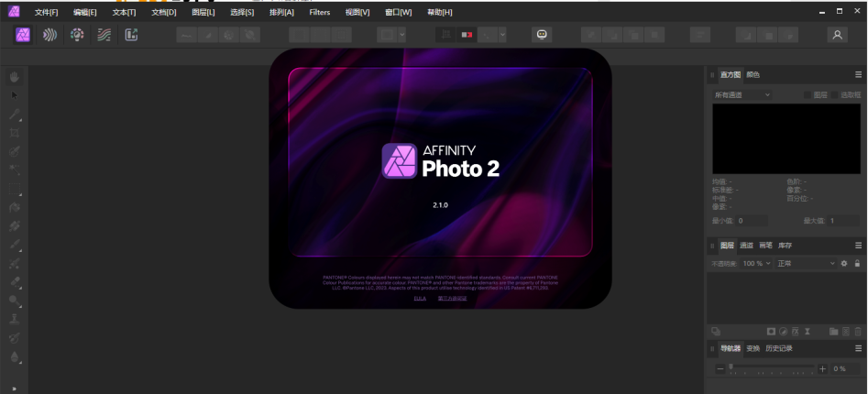Toggle the layer lock padlock icon

(x=858, y=263)
